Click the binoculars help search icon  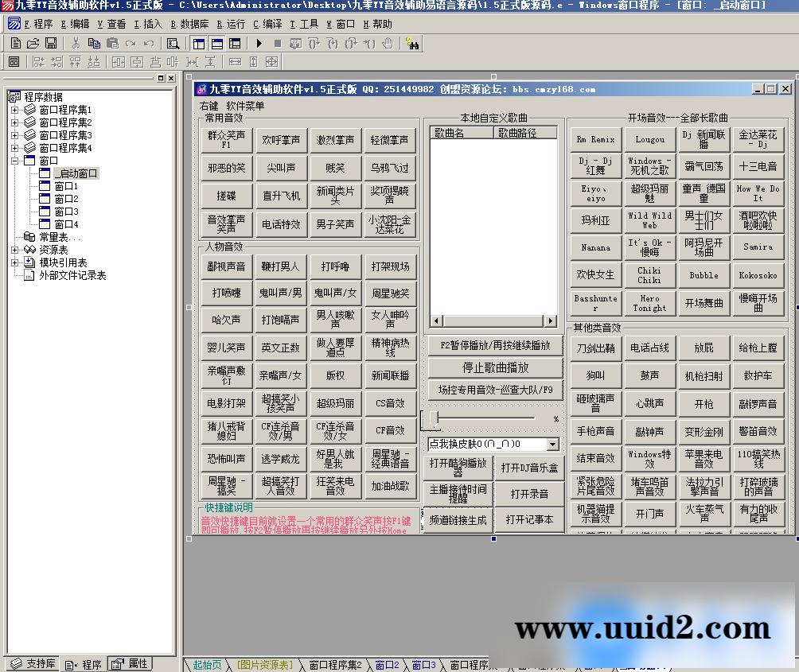[412, 44]
